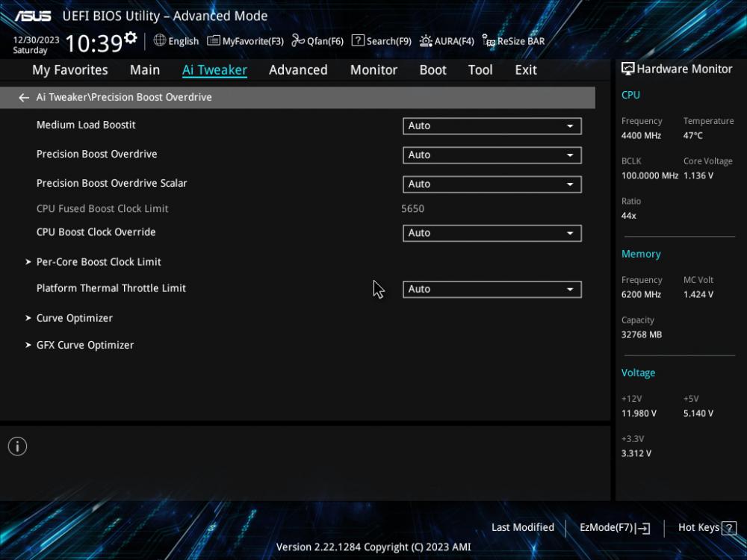Click Core Voltage value 1.136 V
The width and height of the screenshot is (747, 560).
tap(698, 175)
